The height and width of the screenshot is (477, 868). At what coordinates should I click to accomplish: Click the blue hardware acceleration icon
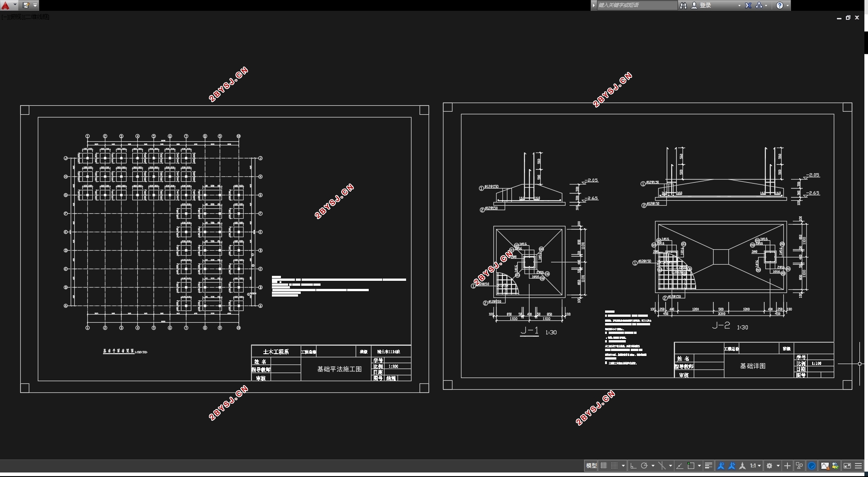812,466
